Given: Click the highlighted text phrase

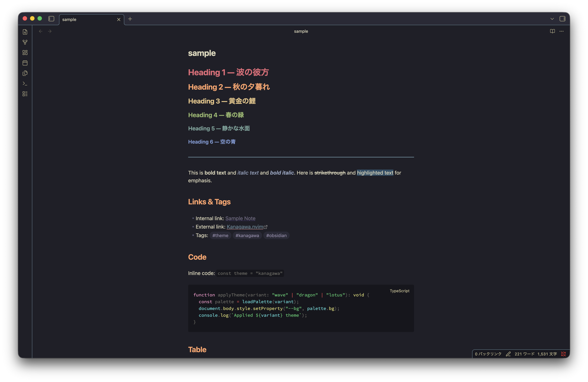Looking at the screenshot, I should (x=375, y=173).
